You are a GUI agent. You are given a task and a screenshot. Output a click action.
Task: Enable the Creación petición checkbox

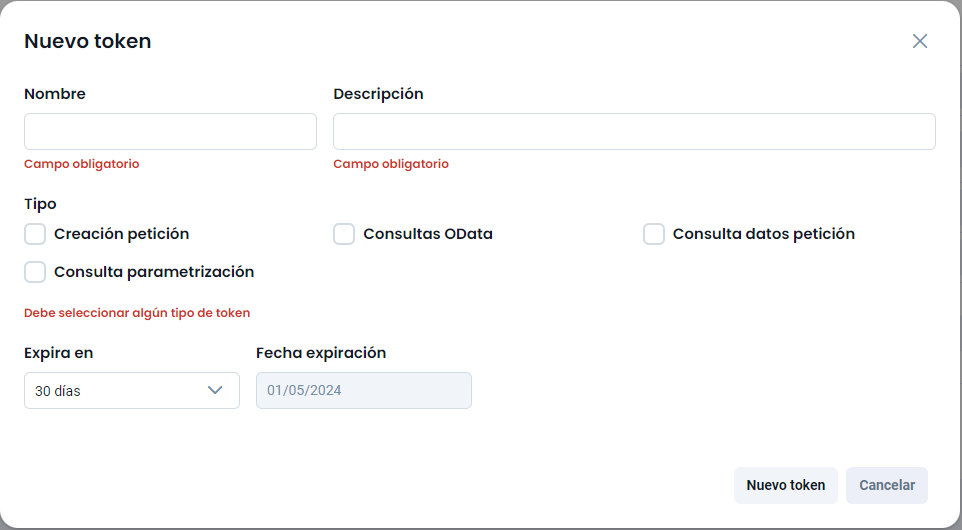click(35, 234)
